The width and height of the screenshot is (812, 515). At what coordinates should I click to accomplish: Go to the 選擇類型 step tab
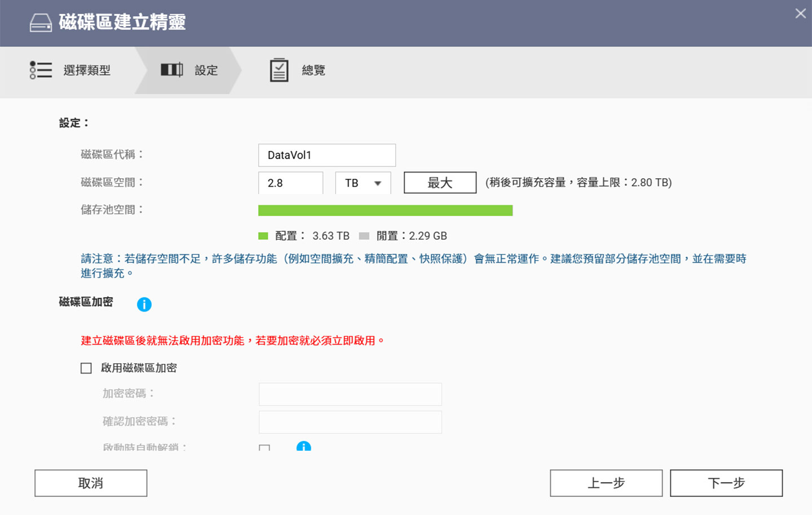[x=70, y=71]
